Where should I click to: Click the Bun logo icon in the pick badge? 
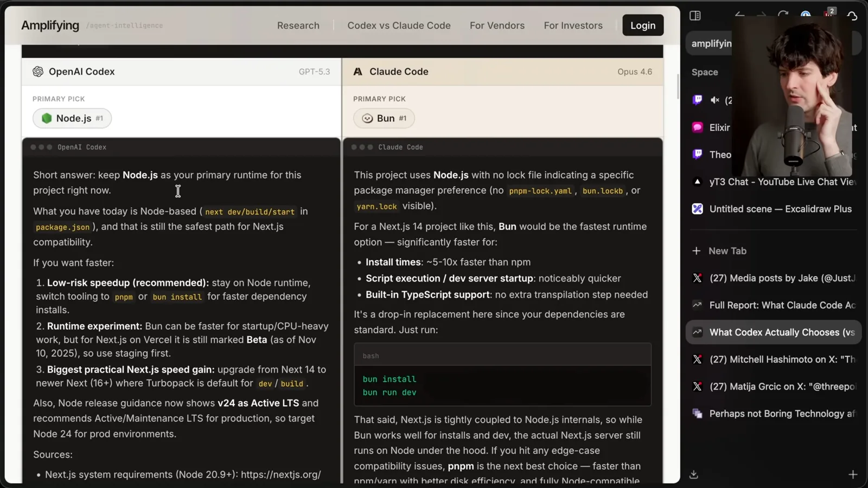[x=367, y=118]
